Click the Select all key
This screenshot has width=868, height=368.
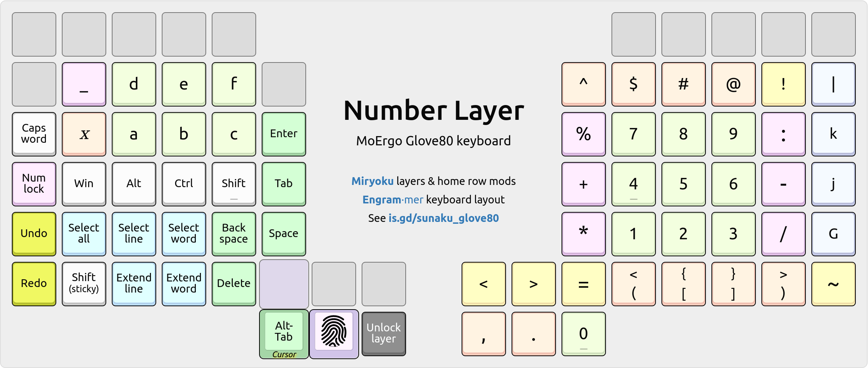click(84, 234)
